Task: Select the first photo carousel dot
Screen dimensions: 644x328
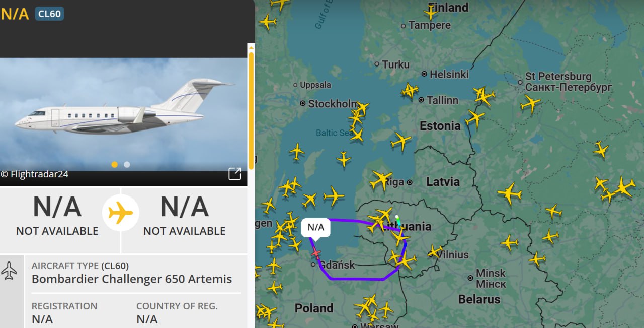Action: coord(115,164)
